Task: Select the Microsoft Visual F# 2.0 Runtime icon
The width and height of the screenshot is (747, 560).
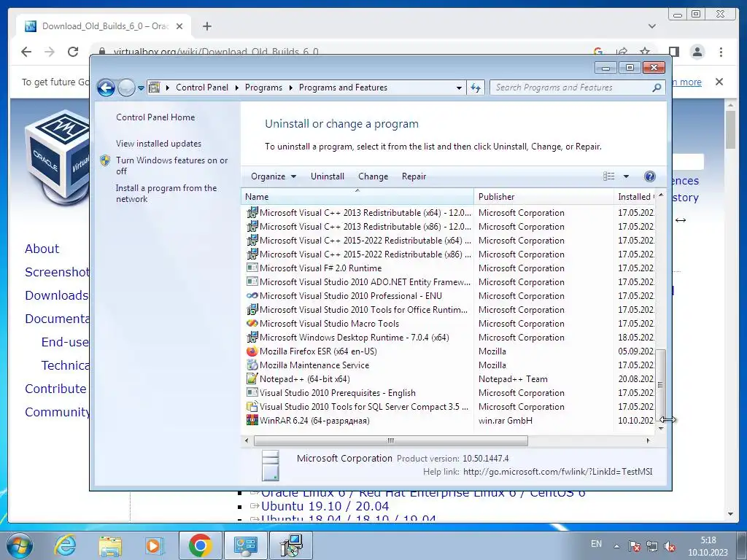Action: (252, 268)
